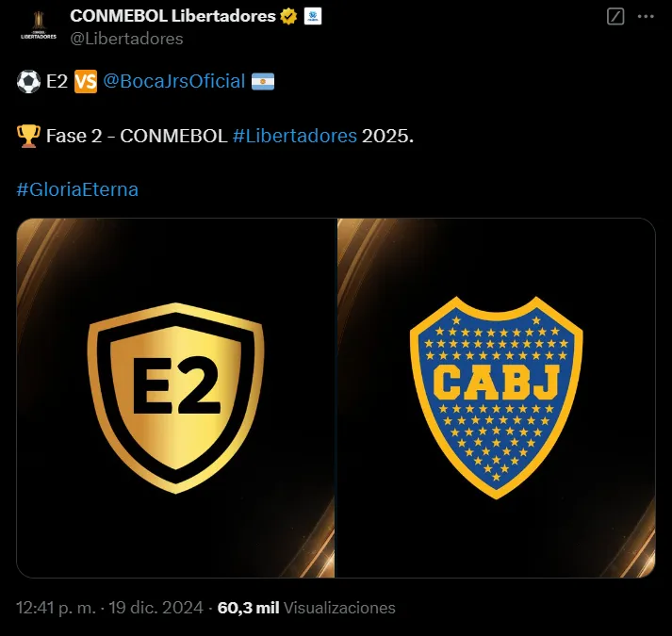Click the CONMEBOL Libertadores display name
The width and height of the screenshot is (672, 636).
172,16
